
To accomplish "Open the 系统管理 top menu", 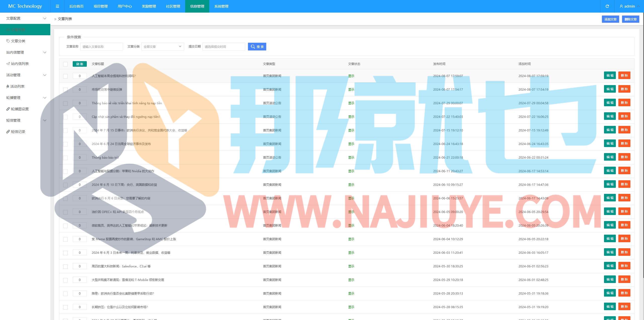I will (x=221, y=6).
